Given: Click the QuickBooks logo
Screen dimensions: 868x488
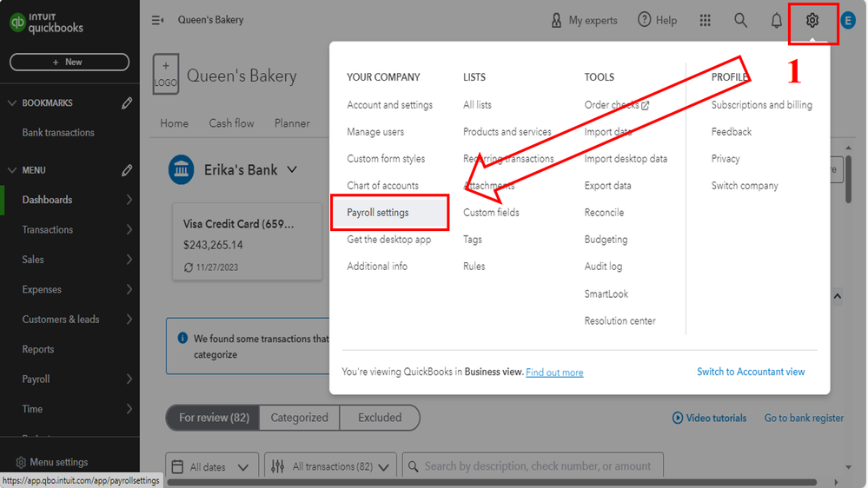Looking at the screenshot, I should (x=47, y=23).
